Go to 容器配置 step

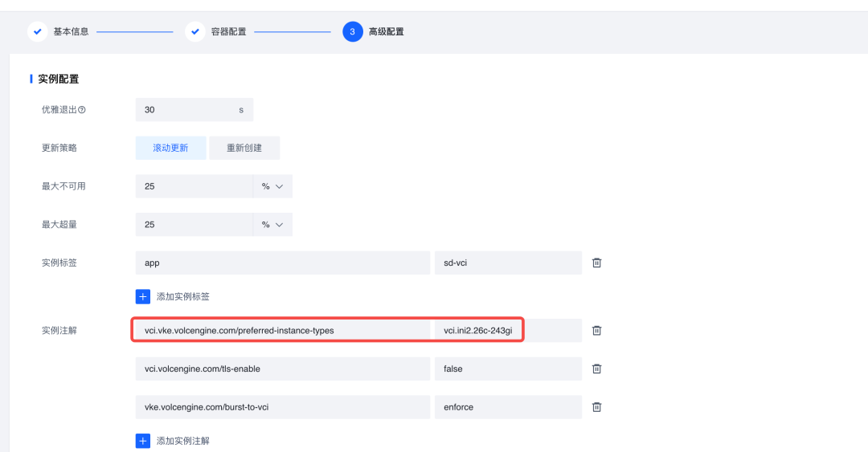(x=228, y=31)
